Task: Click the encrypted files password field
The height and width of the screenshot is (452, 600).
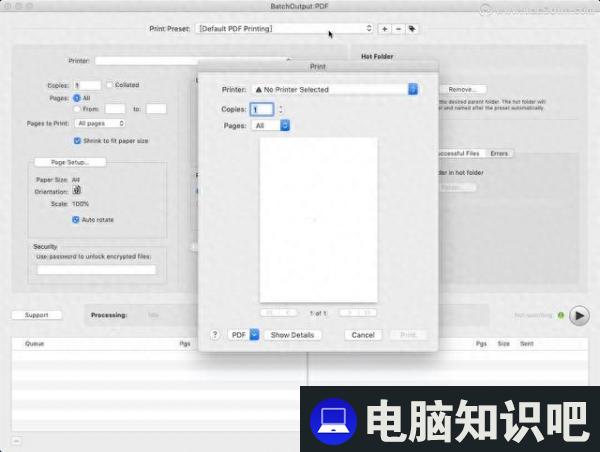Action: 96,270
